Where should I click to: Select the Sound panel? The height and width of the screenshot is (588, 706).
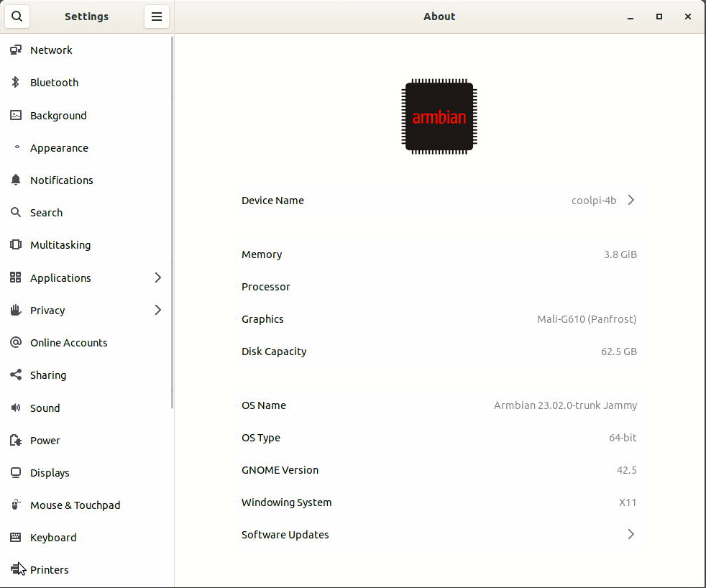[86, 408]
